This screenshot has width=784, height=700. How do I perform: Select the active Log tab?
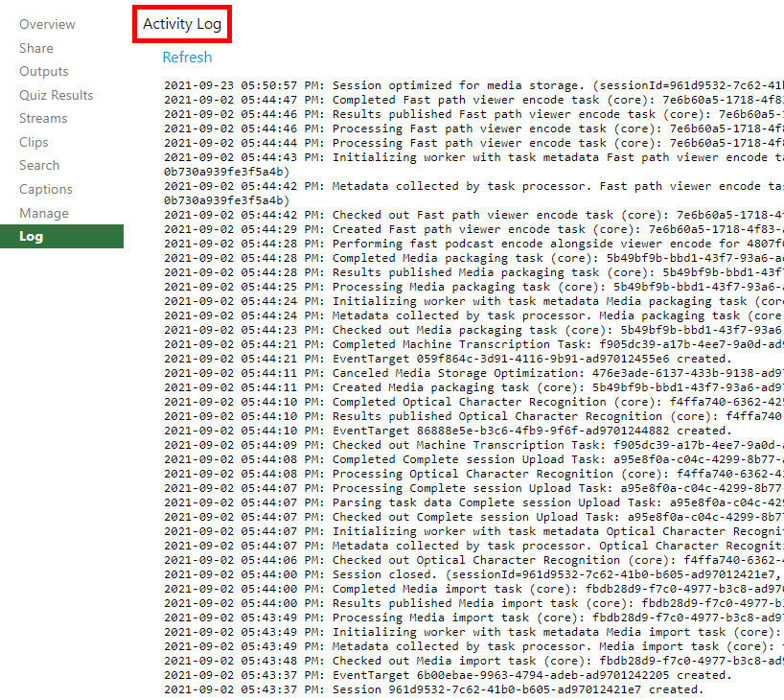tap(61, 236)
